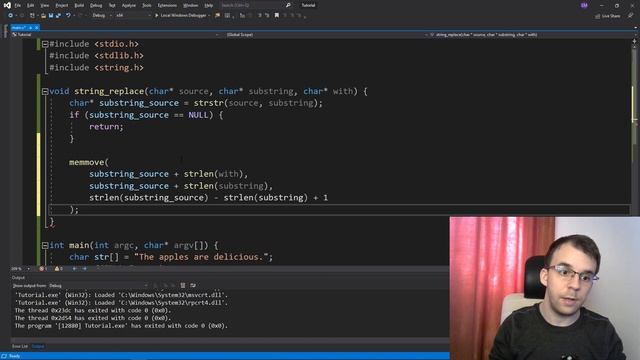Click the Tutorial solution name label in title bar
This screenshot has width=640, height=360.
tap(308, 5)
